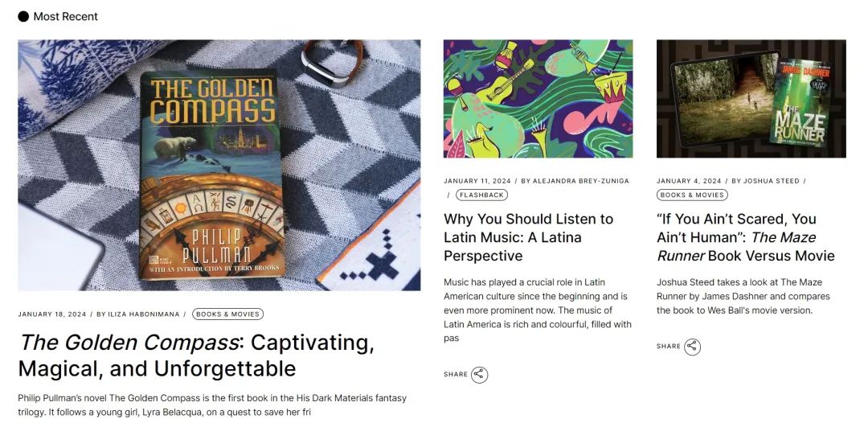The width and height of the screenshot is (868, 423).
Task: Select the Flashback category tag
Action: tap(481, 195)
